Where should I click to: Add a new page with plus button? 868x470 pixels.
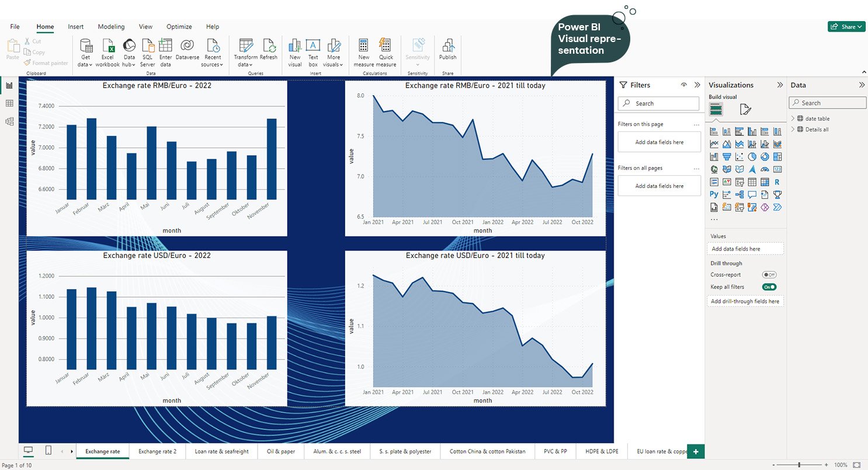(x=696, y=451)
